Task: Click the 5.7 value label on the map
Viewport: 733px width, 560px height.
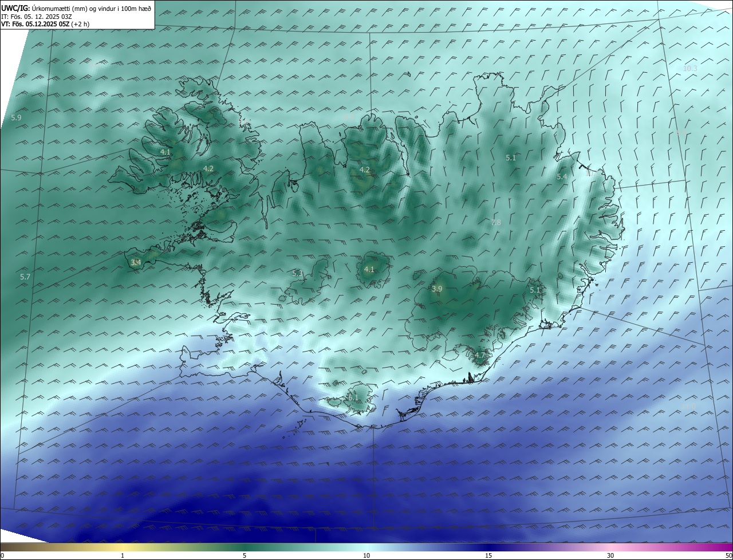Action: 25,277
